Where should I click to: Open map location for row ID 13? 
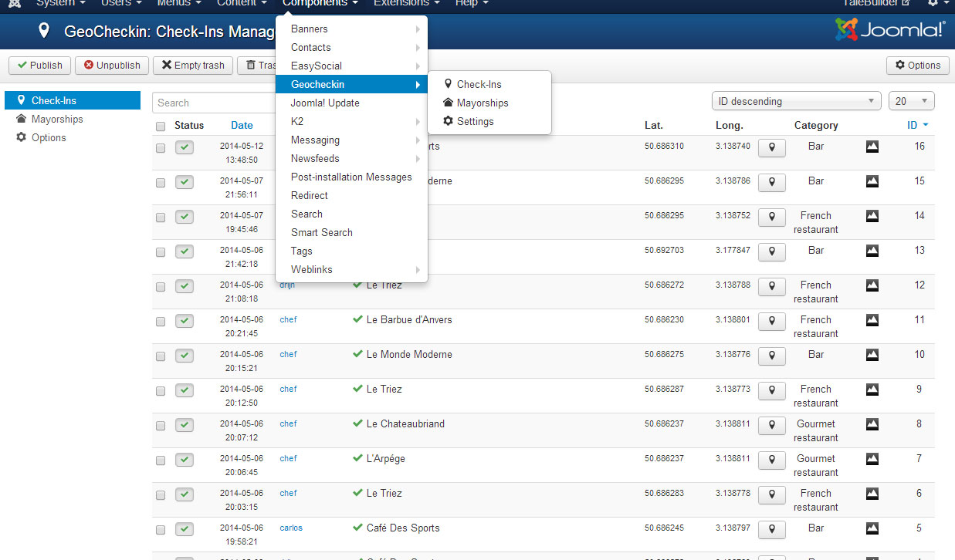(771, 251)
